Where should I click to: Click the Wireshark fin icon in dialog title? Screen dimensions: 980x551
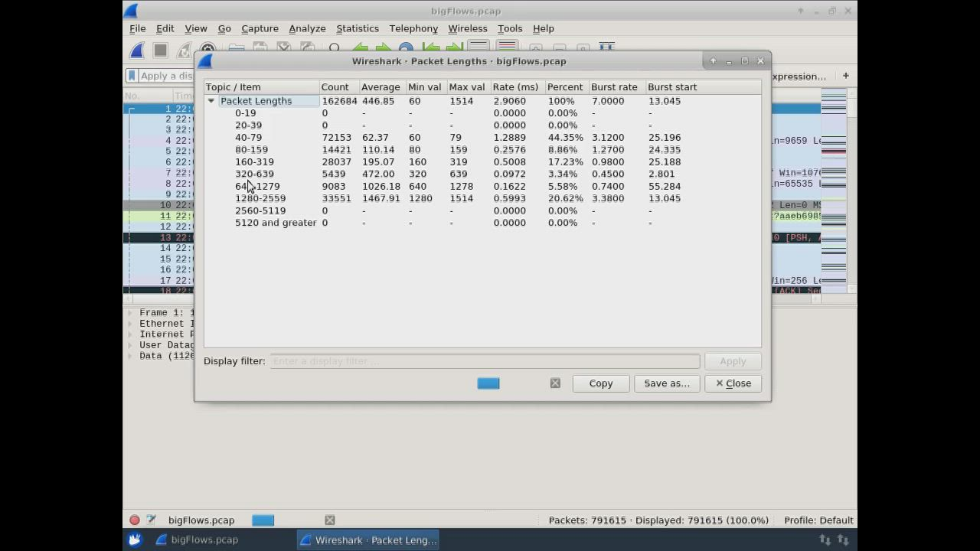(x=205, y=61)
